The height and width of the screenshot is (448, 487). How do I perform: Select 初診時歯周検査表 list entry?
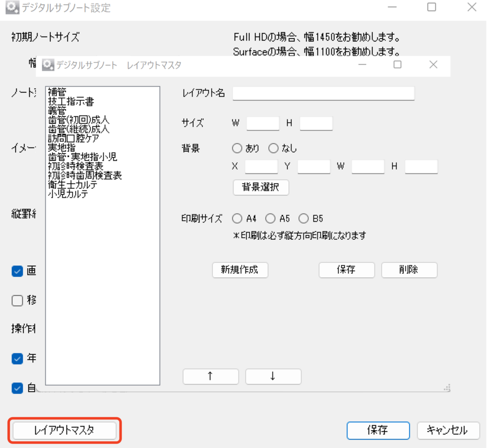tap(85, 175)
